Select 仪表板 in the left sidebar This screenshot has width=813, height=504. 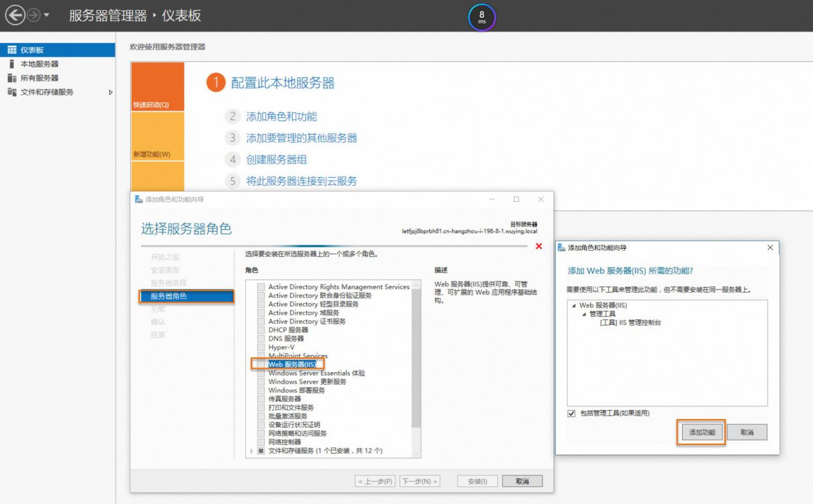[58, 50]
